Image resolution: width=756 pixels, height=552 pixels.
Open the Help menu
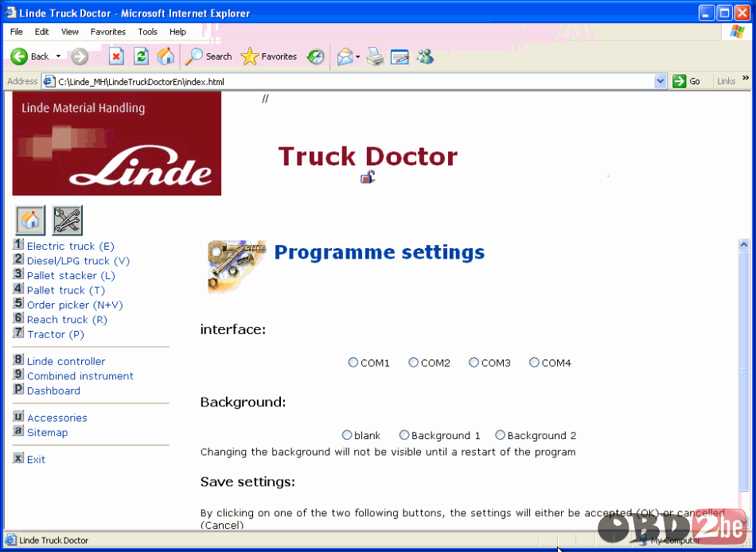177,32
